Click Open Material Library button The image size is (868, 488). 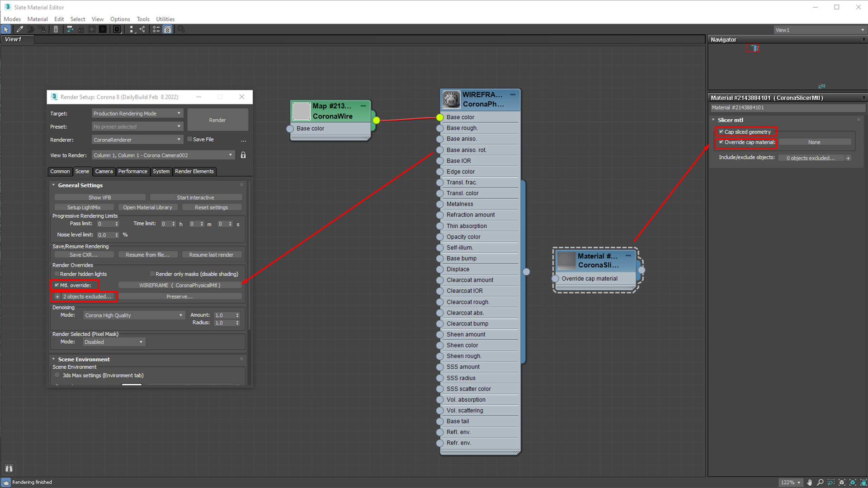click(147, 207)
